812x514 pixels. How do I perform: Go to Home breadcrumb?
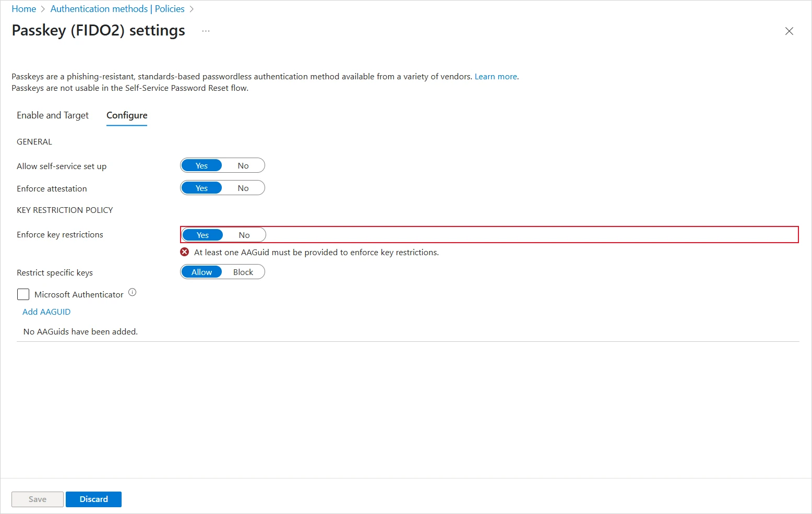tap(24, 9)
